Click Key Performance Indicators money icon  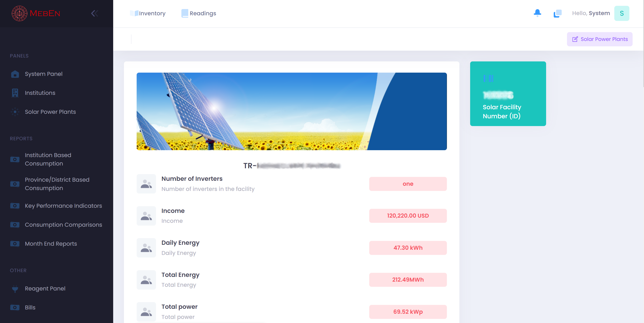click(15, 206)
